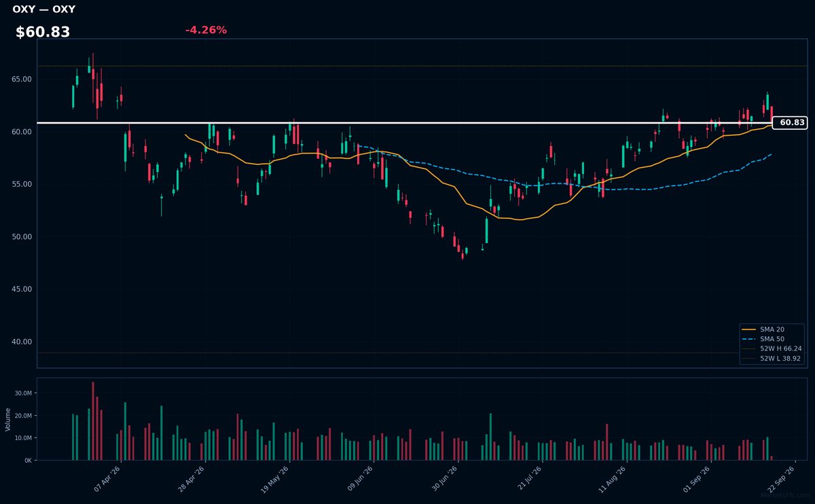Click the 10.0M volume axis label
This screenshot has height=504, width=815.
(23, 438)
